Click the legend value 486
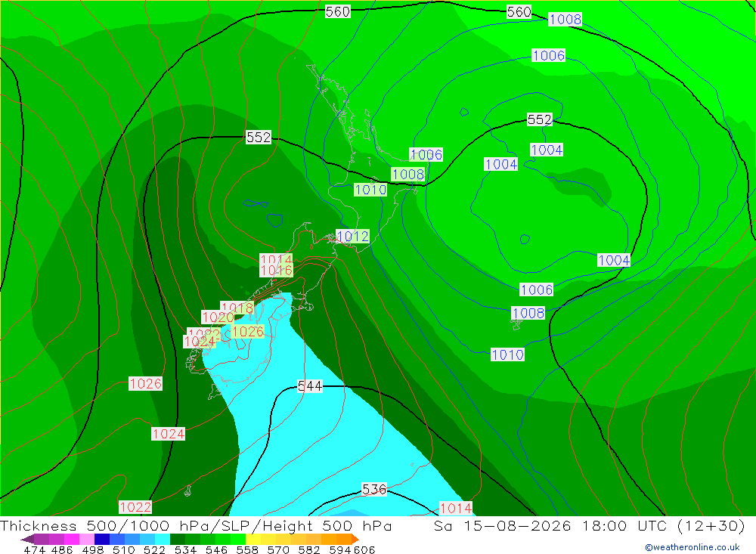This screenshot has width=756, height=554. [x=62, y=549]
